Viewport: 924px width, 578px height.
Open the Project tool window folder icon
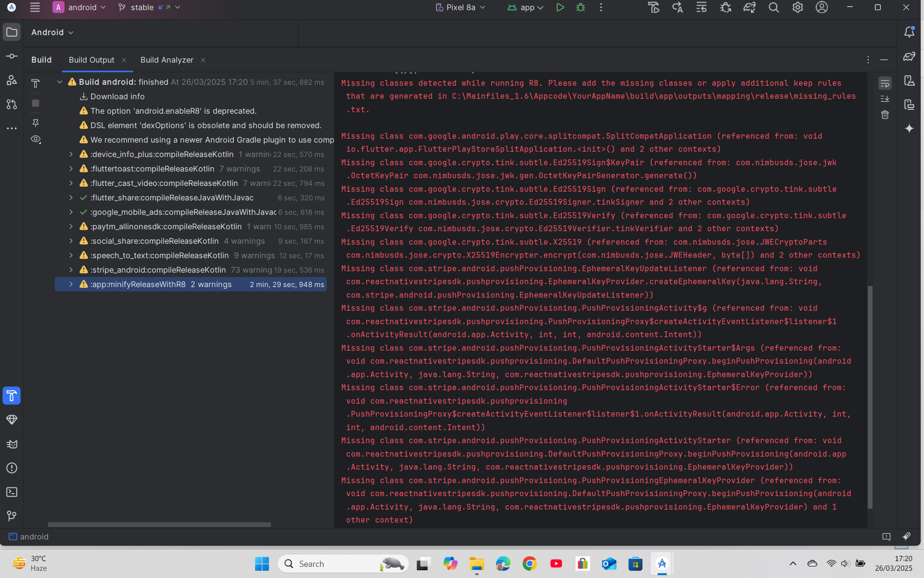click(12, 32)
